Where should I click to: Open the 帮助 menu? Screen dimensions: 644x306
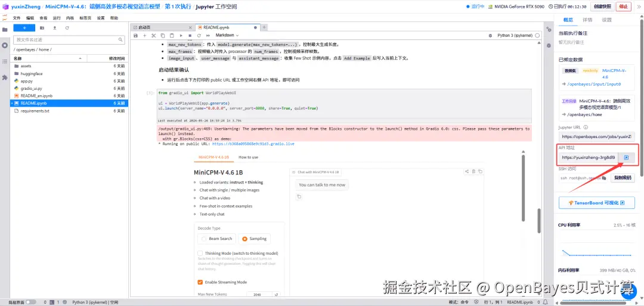pyautogui.click(x=114, y=18)
